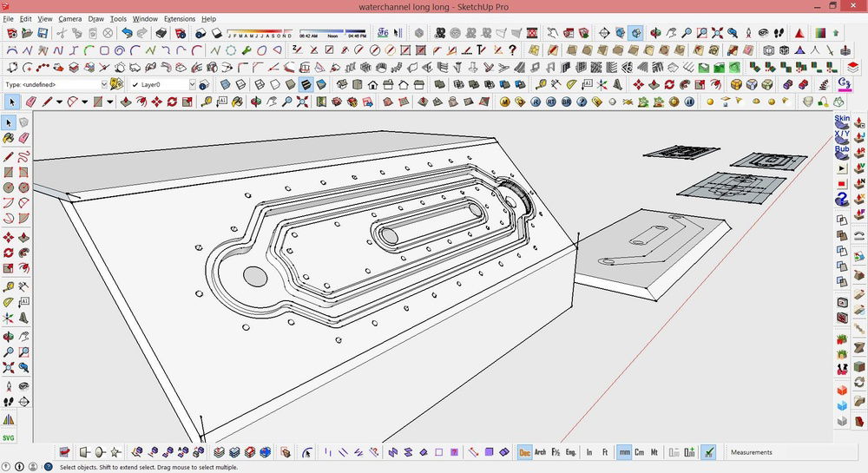Expand the Arc tool dropdown arrow
868x473 pixels.
[85, 102]
